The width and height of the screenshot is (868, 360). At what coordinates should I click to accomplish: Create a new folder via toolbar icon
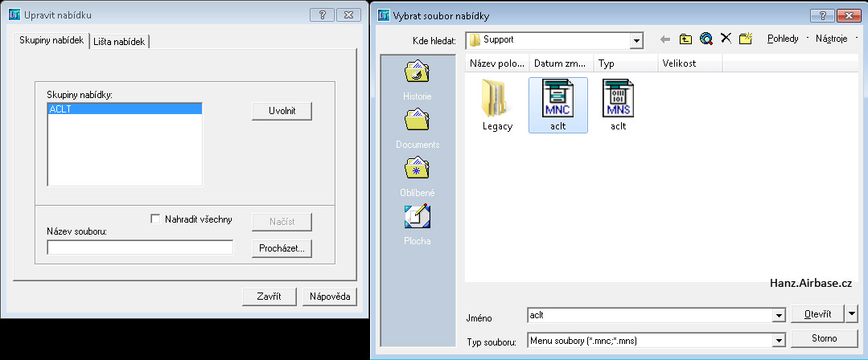click(x=746, y=39)
